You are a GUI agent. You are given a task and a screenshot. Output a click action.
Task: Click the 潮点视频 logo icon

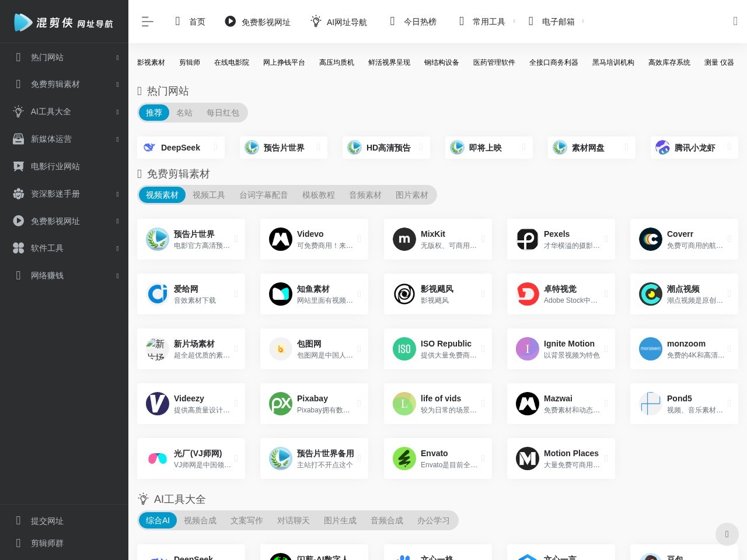(x=651, y=294)
